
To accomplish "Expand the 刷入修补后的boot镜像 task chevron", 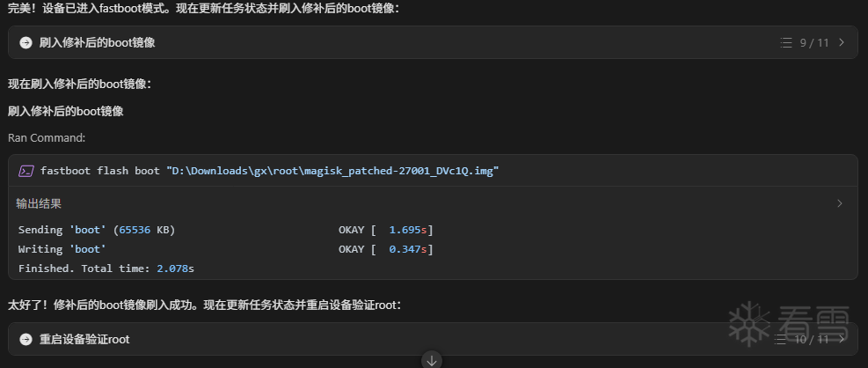I will (x=842, y=42).
